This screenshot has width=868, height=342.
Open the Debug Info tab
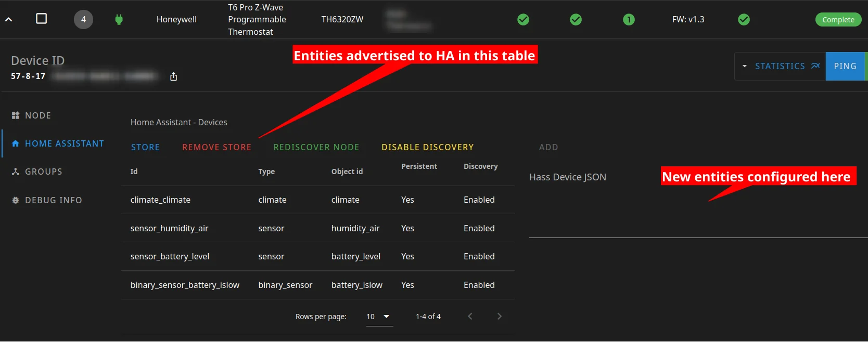(x=53, y=200)
